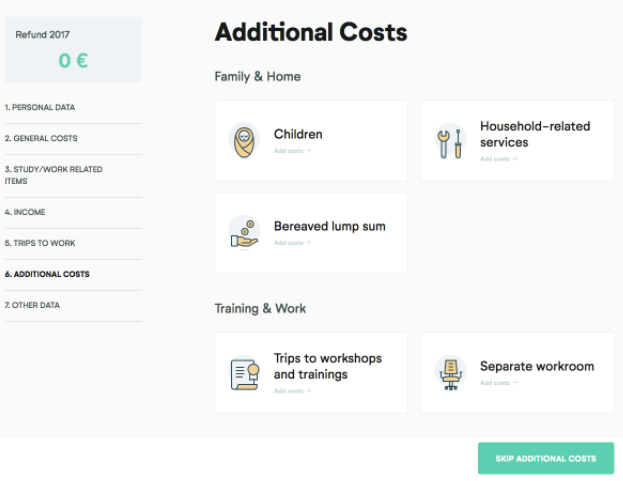Select the Bereaved lump sum card title

329,226
